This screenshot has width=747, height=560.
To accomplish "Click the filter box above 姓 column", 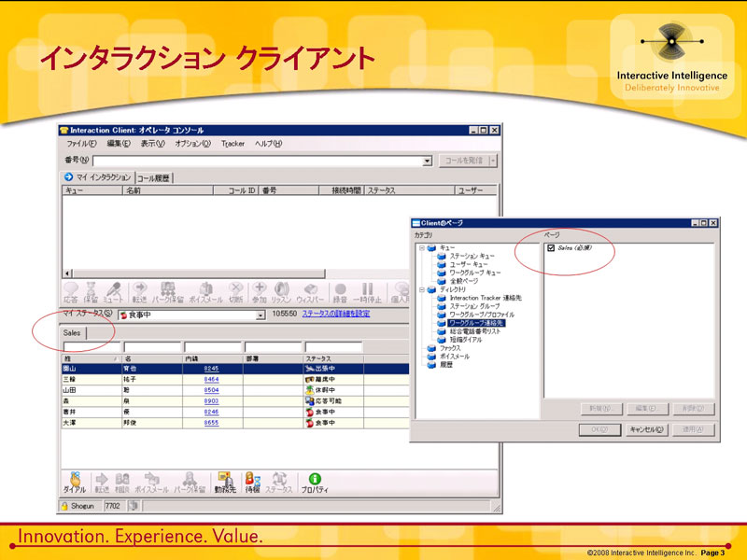I will tap(92, 346).
